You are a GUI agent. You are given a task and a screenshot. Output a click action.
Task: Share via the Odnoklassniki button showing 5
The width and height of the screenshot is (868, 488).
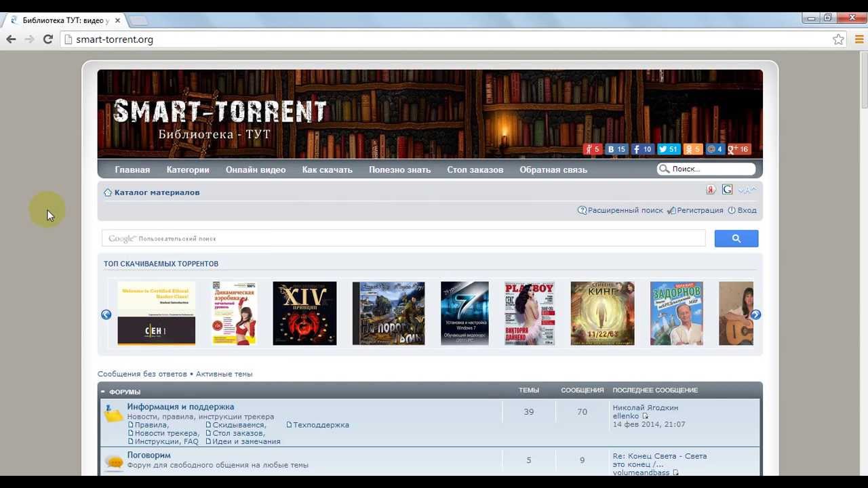point(692,149)
